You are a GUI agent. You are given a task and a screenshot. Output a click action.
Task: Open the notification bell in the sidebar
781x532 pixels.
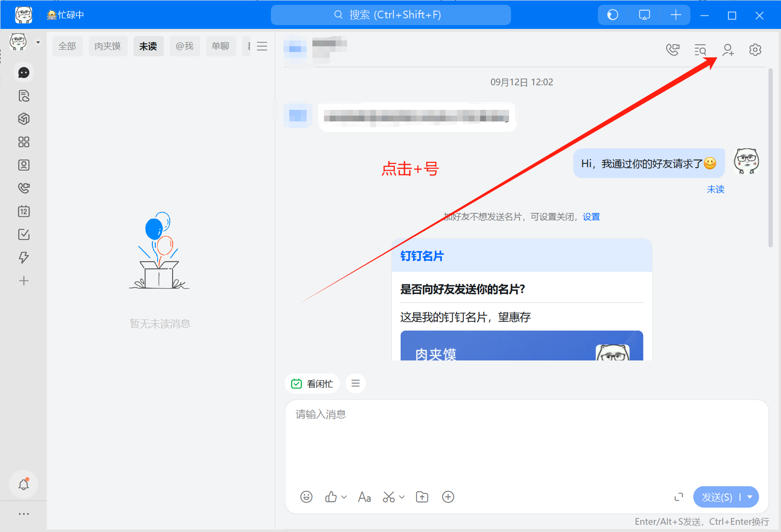click(24, 484)
